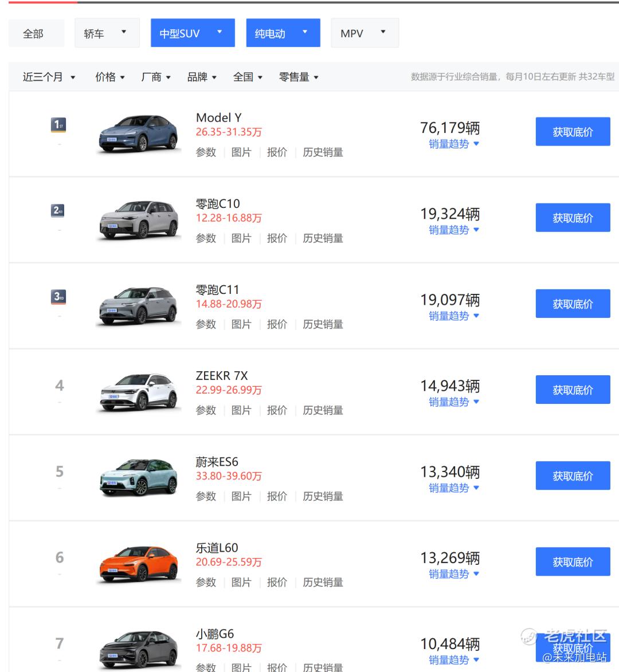The image size is (619, 672).
Task: Expand the 价格 filter
Action: (x=109, y=77)
